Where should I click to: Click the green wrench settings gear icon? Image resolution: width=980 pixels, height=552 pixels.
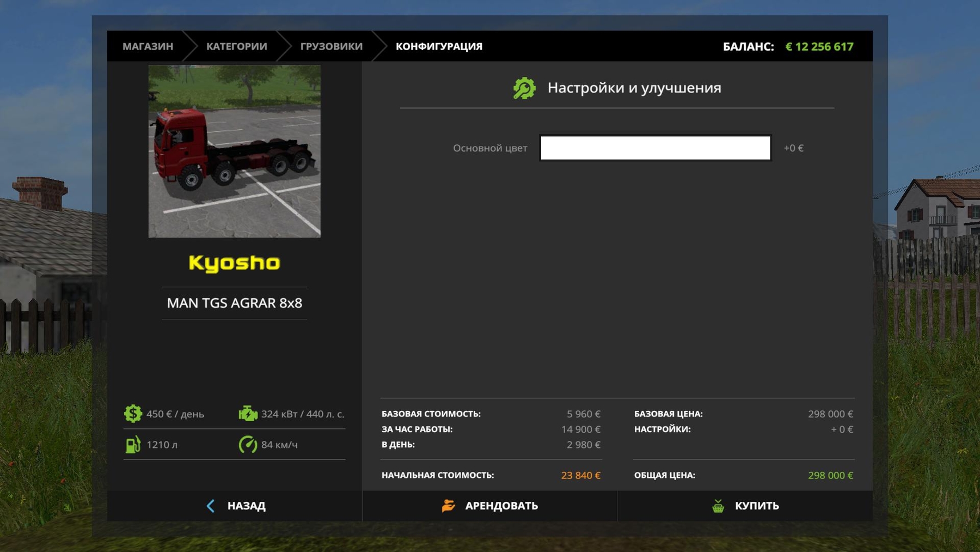click(x=524, y=88)
